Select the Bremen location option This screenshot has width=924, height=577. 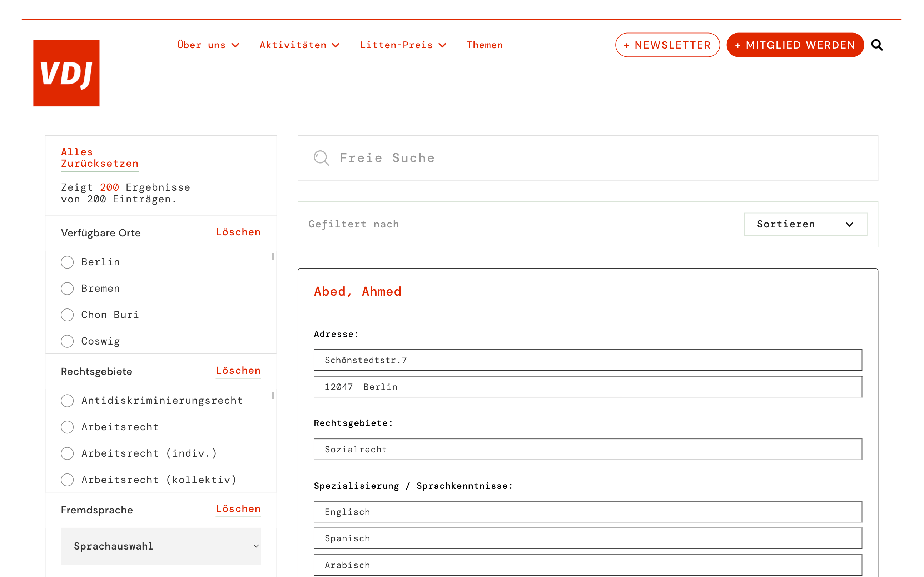click(67, 288)
